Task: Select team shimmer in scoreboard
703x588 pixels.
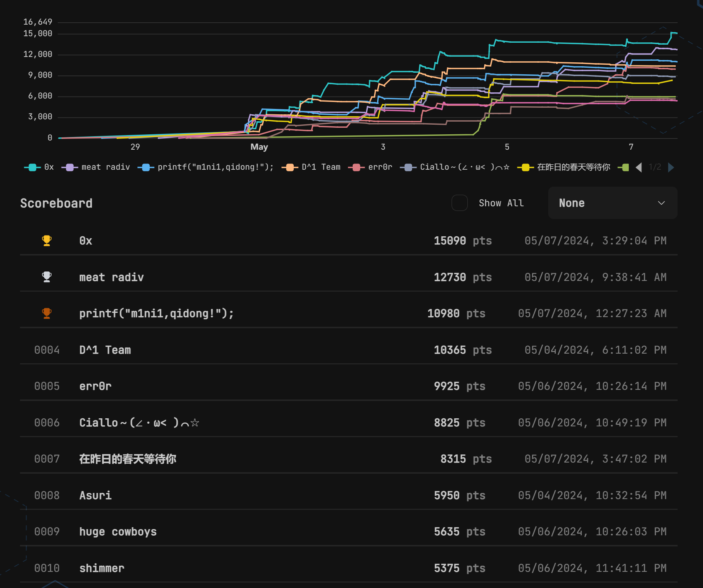Action: [102, 568]
